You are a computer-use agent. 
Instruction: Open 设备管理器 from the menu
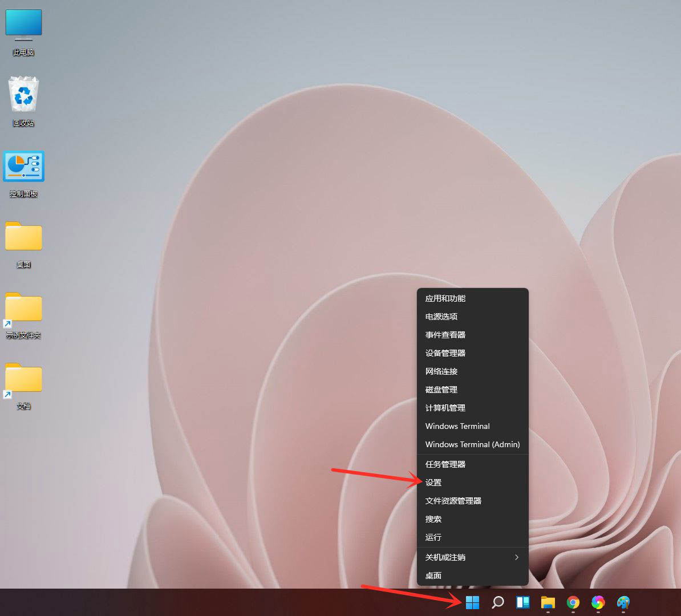445,352
